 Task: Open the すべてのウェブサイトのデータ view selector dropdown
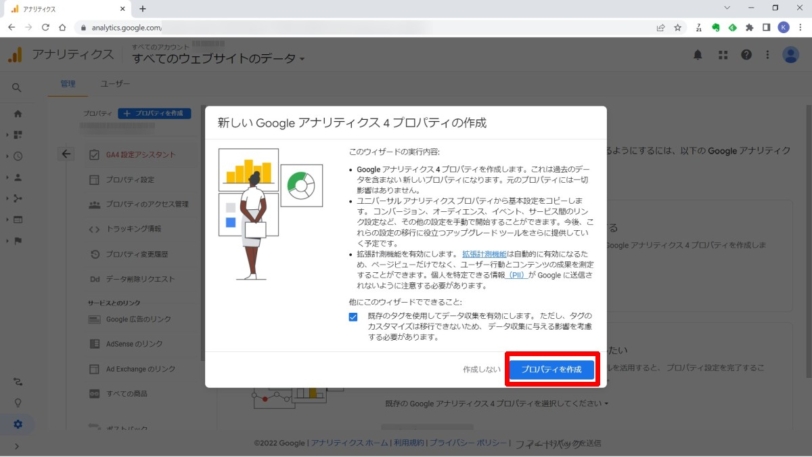219,59
